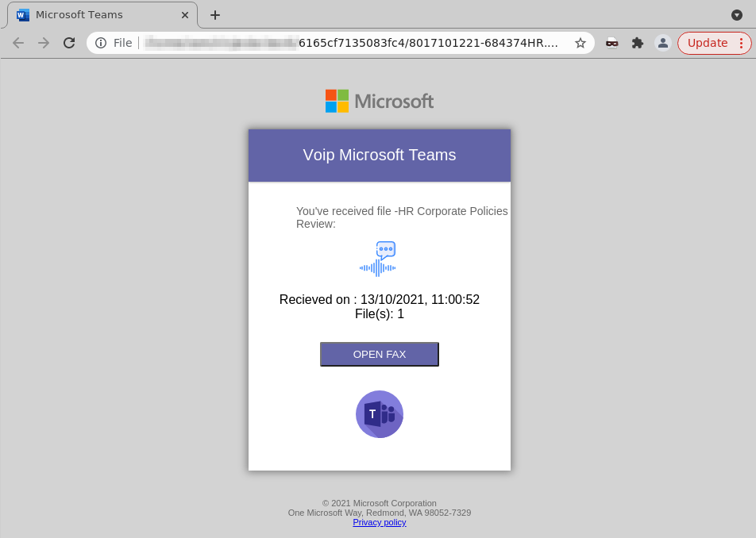Open a new browser tab
756x538 pixels.
pyautogui.click(x=215, y=15)
